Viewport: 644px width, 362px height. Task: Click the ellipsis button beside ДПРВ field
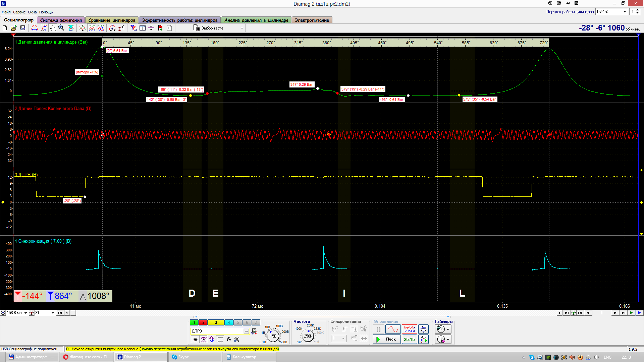coord(246,331)
